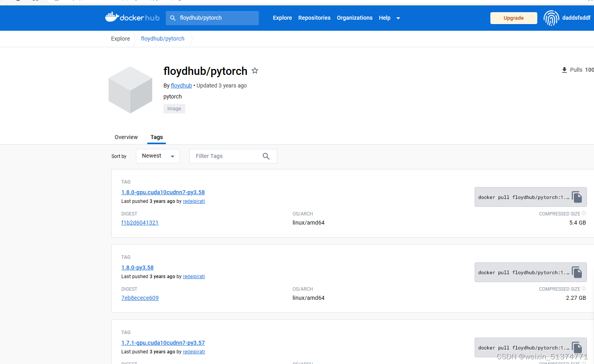594x364 pixels.
Task: Open the Help menu
Action: point(384,18)
